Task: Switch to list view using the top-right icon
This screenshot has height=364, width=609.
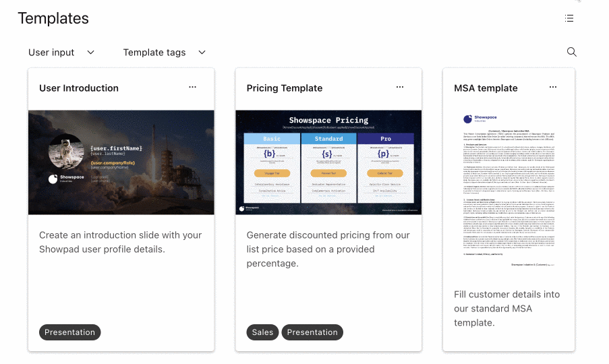Action: (569, 18)
